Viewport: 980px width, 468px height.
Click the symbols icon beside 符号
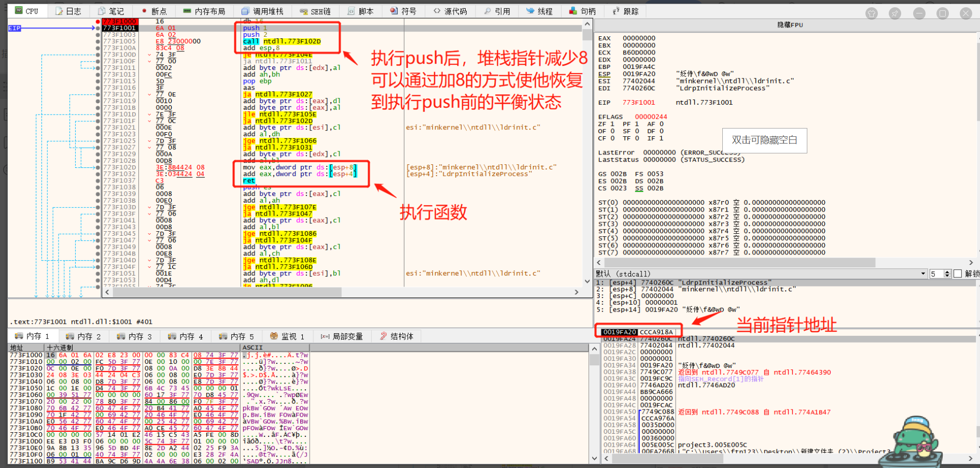394,11
